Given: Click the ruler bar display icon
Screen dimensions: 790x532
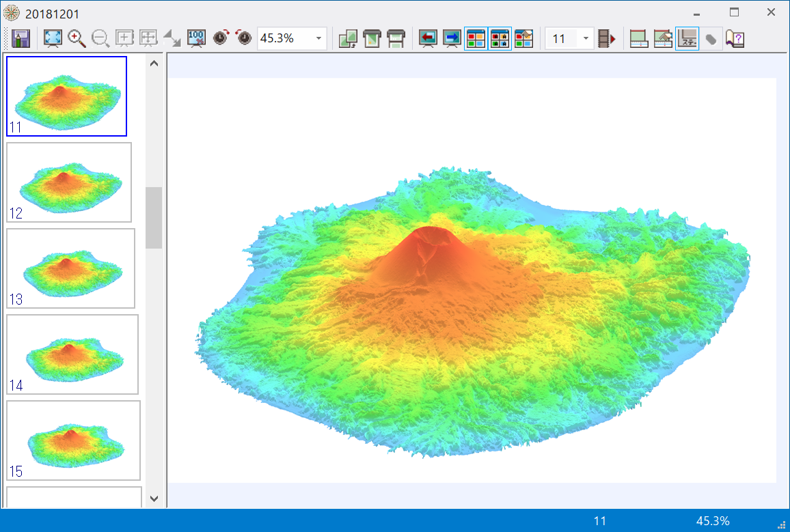Looking at the screenshot, I should (x=639, y=39).
